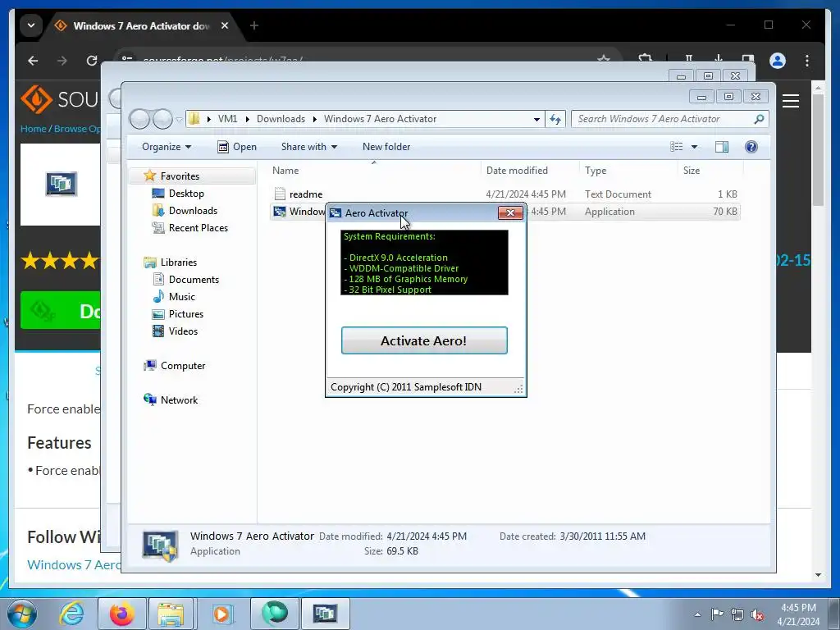
Task: Select Libraries in navigation pane
Action: [x=178, y=262]
